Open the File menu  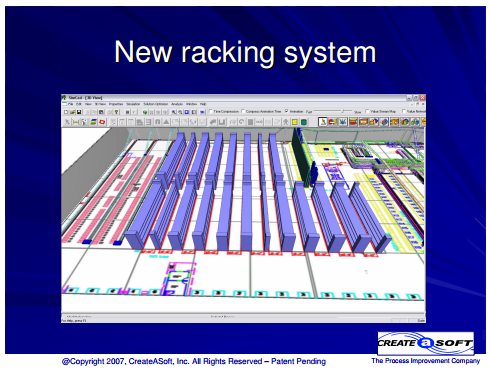(70, 104)
